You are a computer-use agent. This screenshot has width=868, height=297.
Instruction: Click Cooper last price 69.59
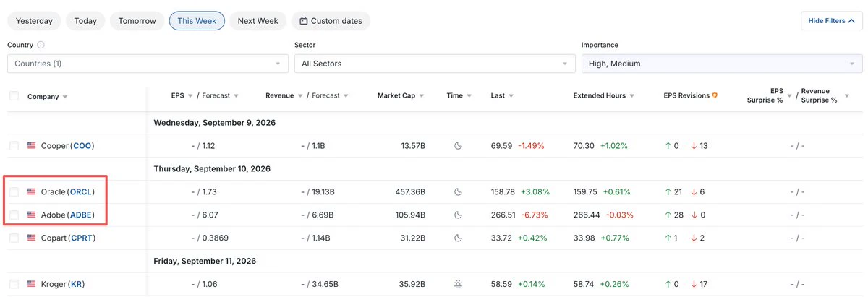(x=502, y=146)
